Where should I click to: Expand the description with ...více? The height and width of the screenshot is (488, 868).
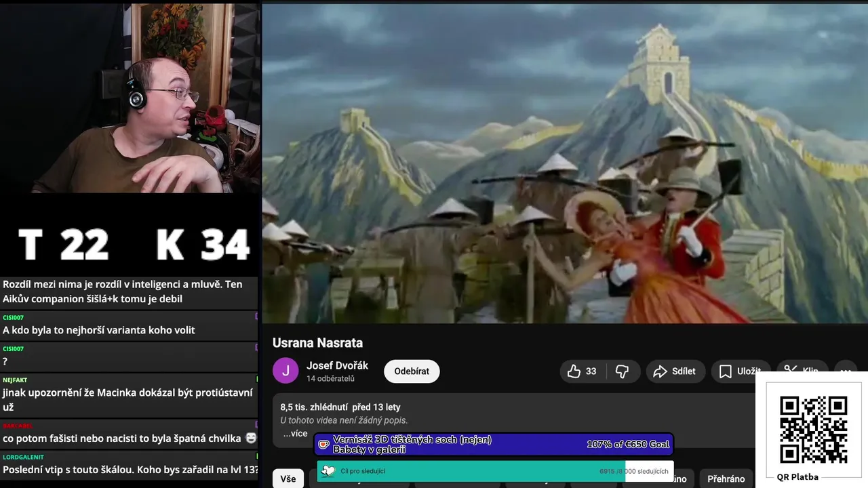[295, 434]
